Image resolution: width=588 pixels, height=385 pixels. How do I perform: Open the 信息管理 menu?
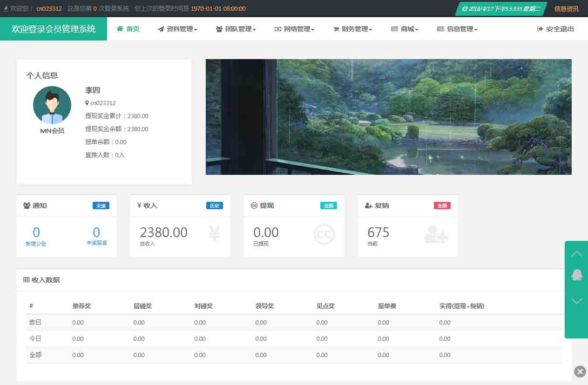458,29
